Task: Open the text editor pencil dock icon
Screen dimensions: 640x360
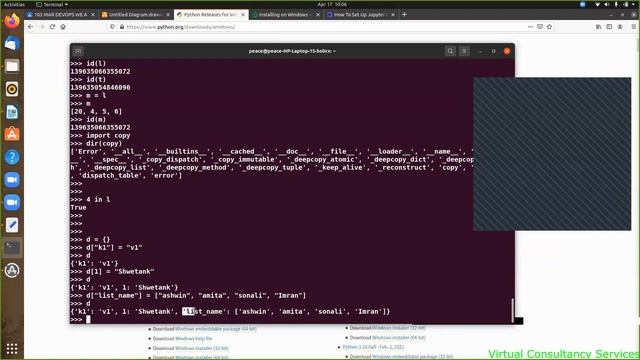Action: pos(12,225)
